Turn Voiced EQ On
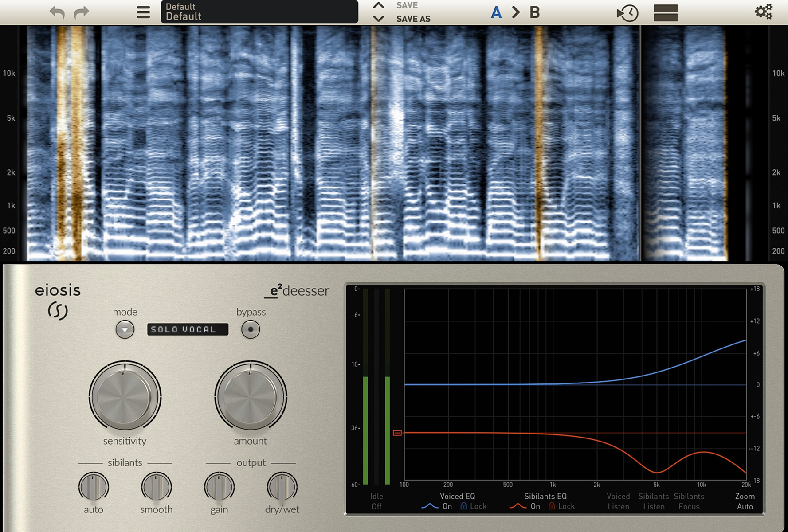788x532 pixels. 447,506
